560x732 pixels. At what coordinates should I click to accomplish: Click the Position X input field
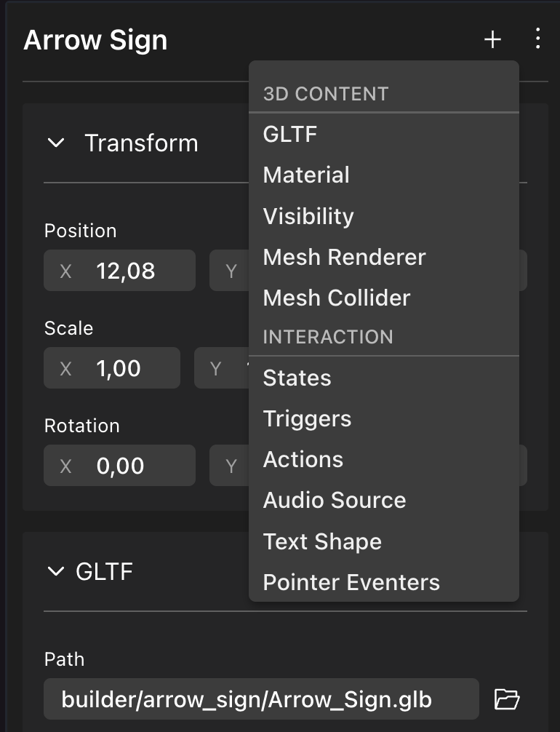pos(131,271)
